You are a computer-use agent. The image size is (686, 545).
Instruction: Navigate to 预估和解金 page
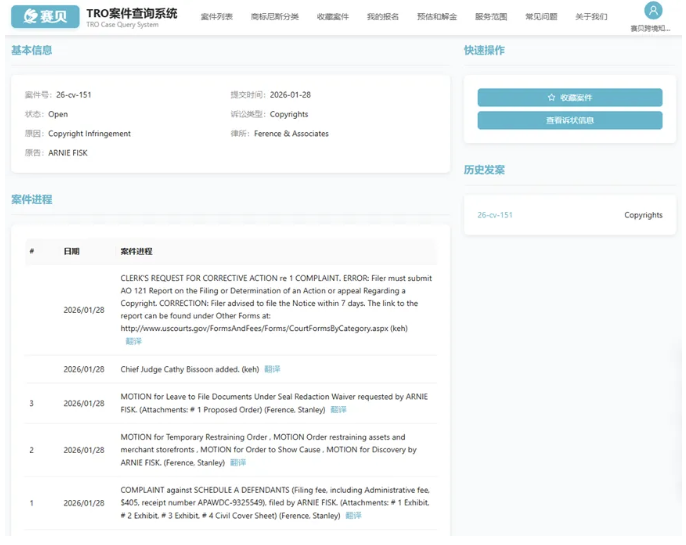click(436, 17)
